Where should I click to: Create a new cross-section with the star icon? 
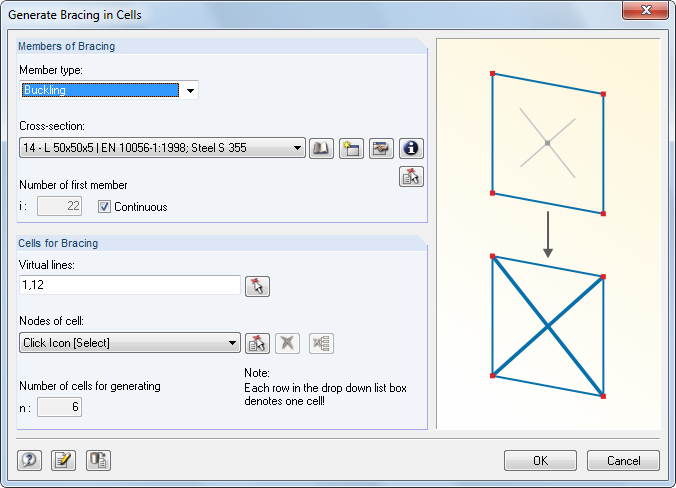351,149
